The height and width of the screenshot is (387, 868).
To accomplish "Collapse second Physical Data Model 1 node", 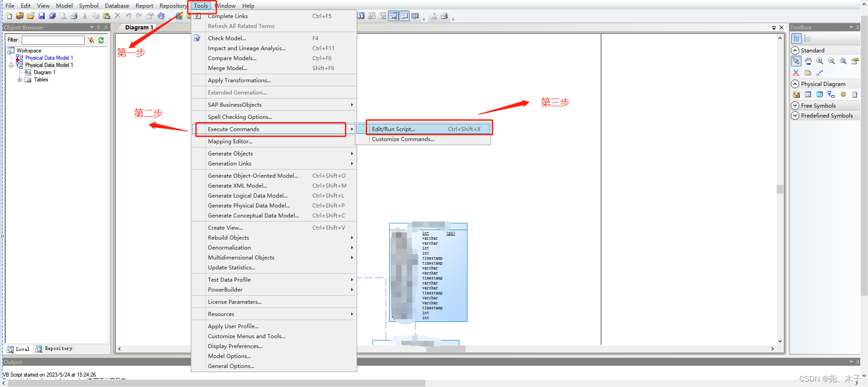I will 11,65.
